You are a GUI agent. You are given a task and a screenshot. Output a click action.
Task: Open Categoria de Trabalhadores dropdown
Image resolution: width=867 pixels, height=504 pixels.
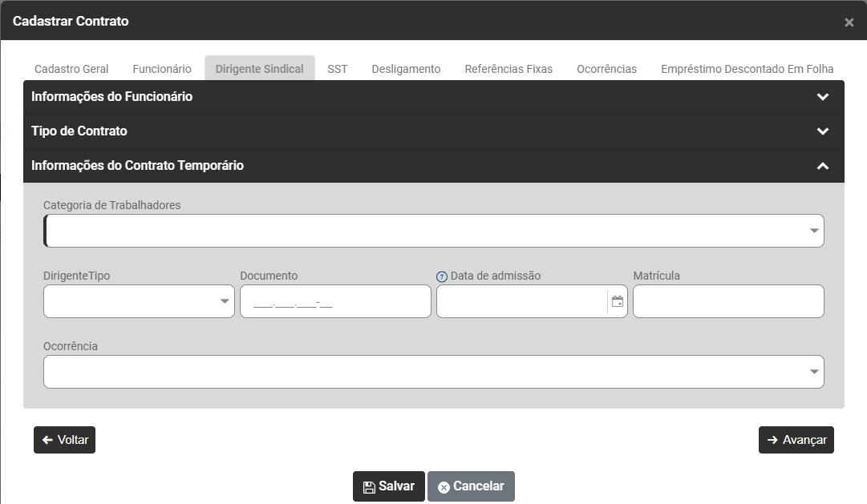point(433,231)
